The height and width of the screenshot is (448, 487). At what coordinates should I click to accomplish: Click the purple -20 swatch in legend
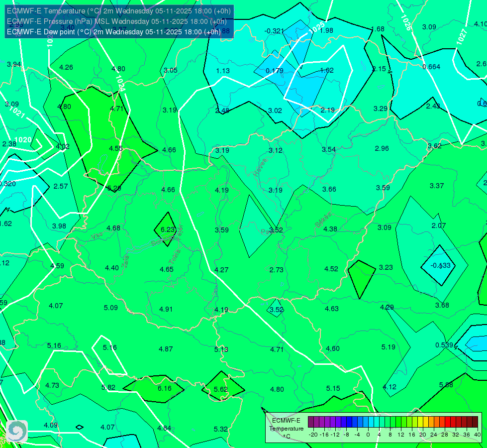pyautogui.click(x=310, y=422)
